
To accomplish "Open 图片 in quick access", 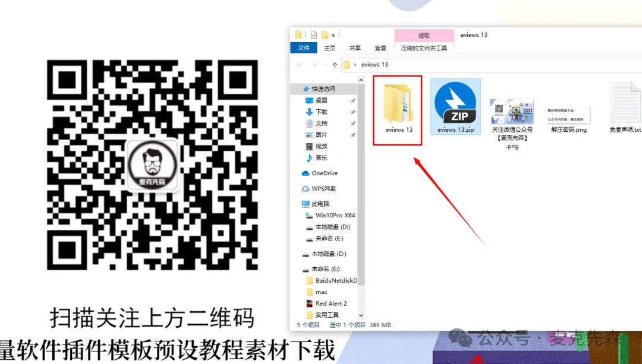I will (x=322, y=135).
